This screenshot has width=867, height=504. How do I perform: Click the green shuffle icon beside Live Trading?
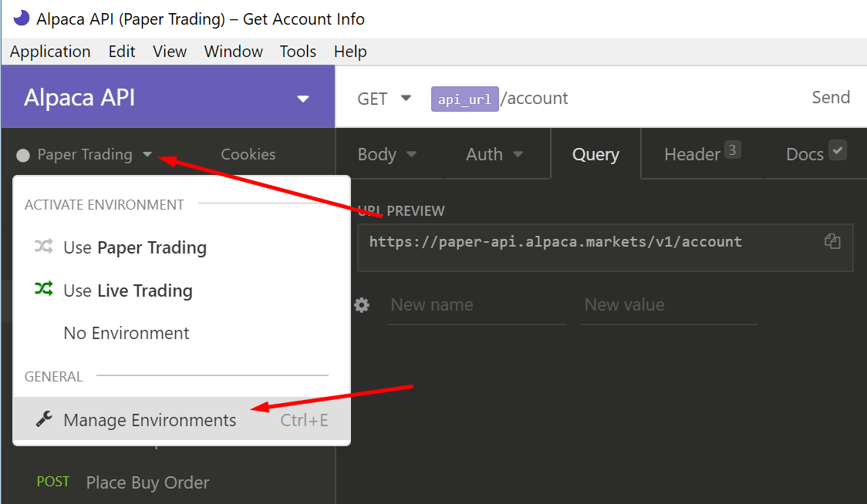(44, 288)
